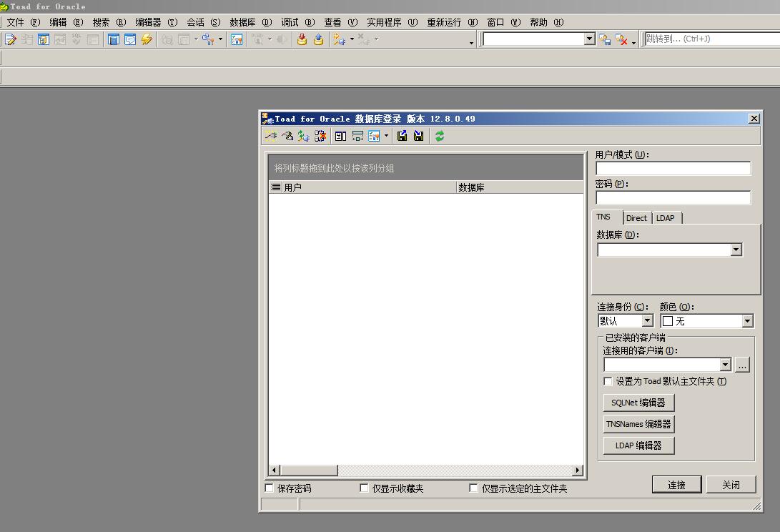Click the 无 color swatch box
This screenshot has width=780, height=532.
click(x=668, y=321)
